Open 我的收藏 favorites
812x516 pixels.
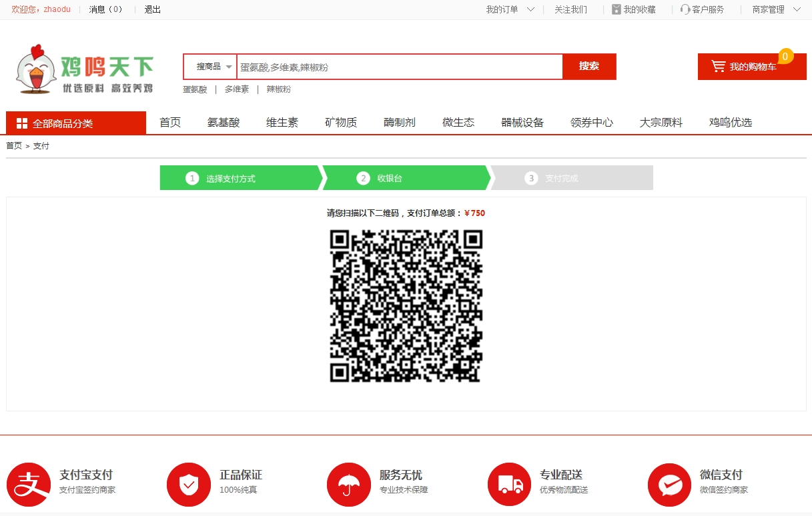pyautogui.click(x=634, y=9)
